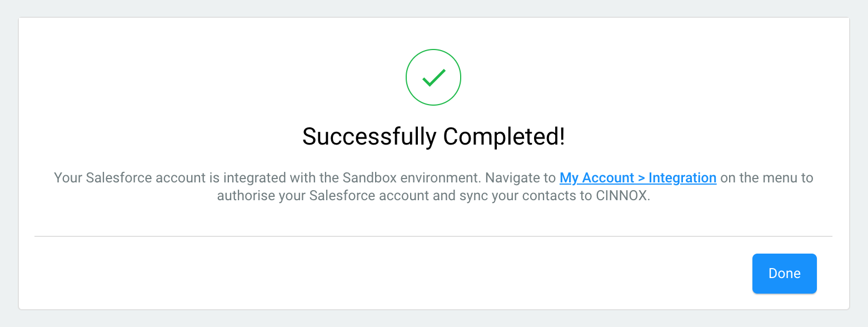Click "Your Salesforce account" at the message start
This screenshot has width=868, height=327.
[x=118, y=178]
